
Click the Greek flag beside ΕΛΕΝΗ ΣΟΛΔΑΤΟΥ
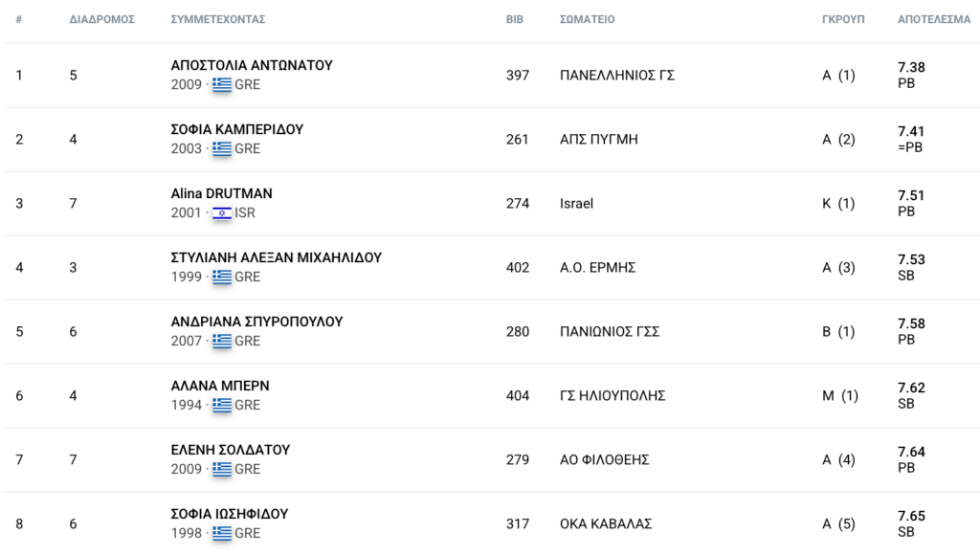[x=222, y=469]
